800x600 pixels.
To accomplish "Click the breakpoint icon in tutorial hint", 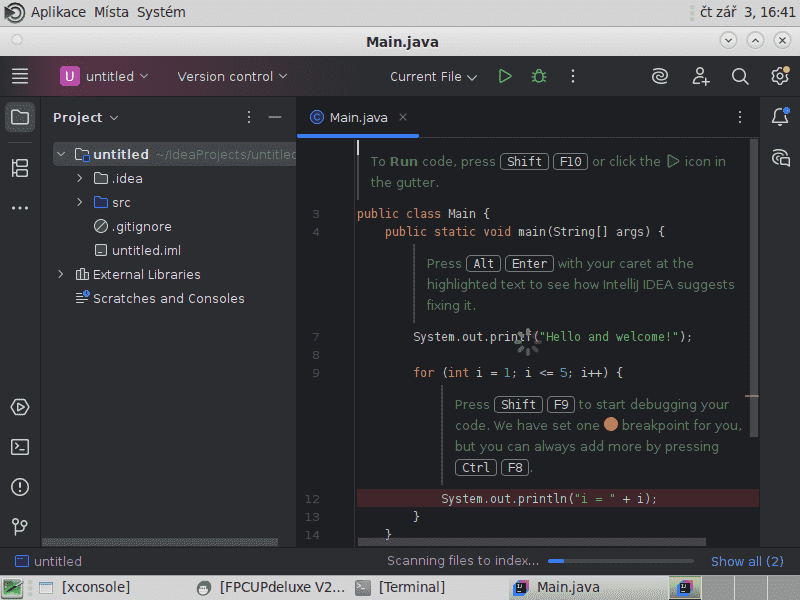I will [x=611, y=424].
